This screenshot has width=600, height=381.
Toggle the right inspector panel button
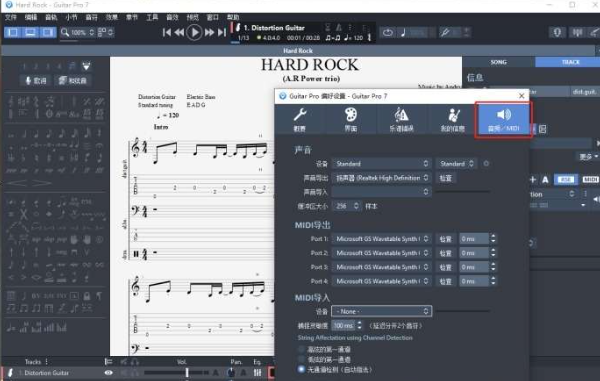point(48,32)
